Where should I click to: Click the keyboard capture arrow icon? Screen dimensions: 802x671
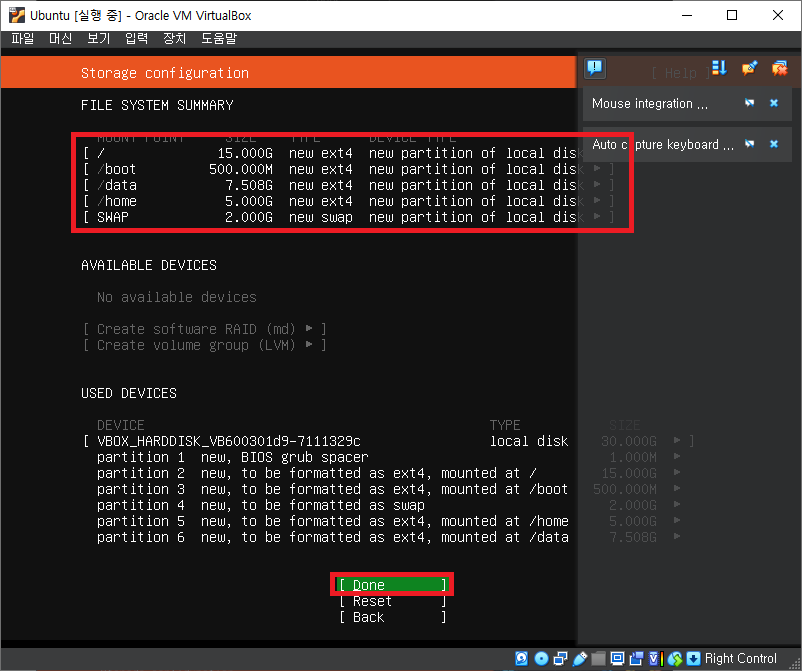(x=693, y=658)
